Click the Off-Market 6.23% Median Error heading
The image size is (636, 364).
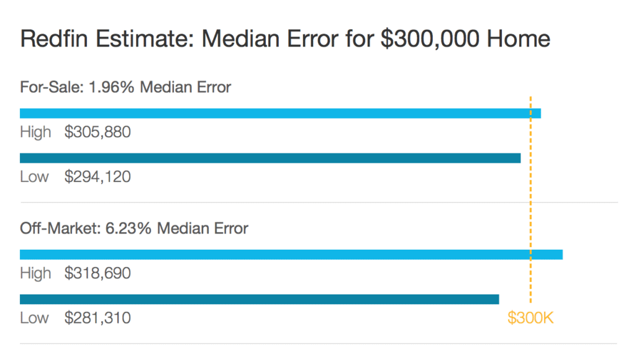(134, 229)
